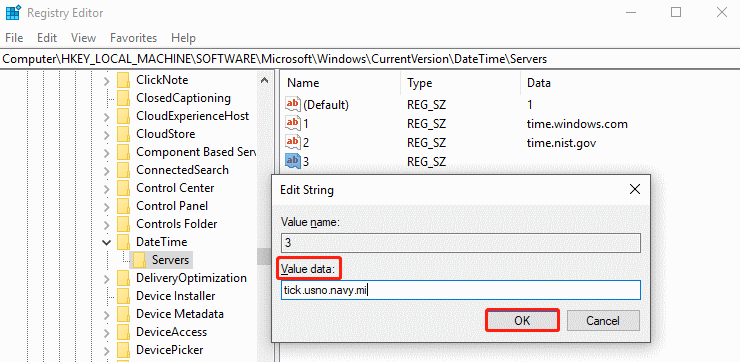
Task: Click the ClickNote folder icon
Action: [123, 80]
